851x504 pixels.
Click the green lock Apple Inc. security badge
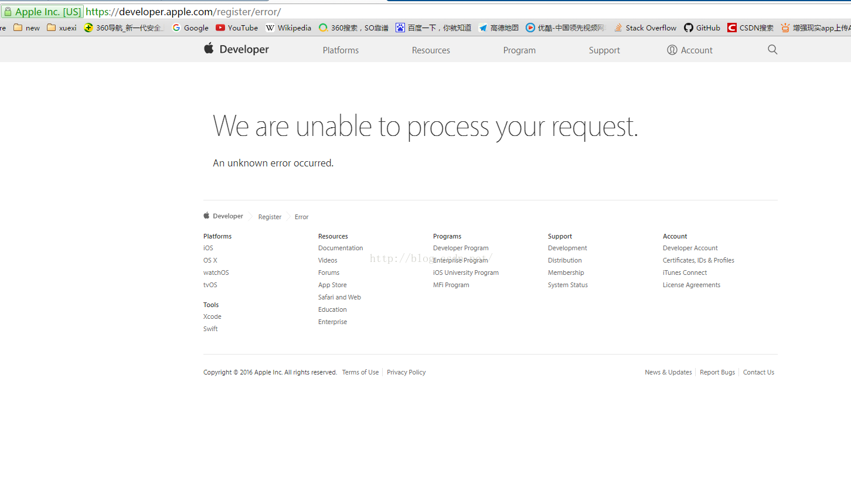42,12
